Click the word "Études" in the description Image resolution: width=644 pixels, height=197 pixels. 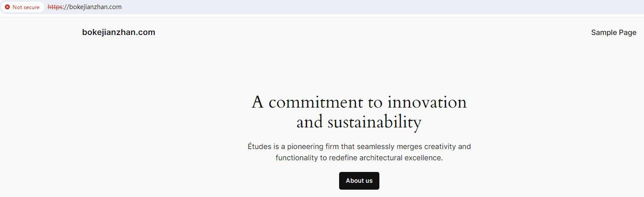[x=259, y=146]
